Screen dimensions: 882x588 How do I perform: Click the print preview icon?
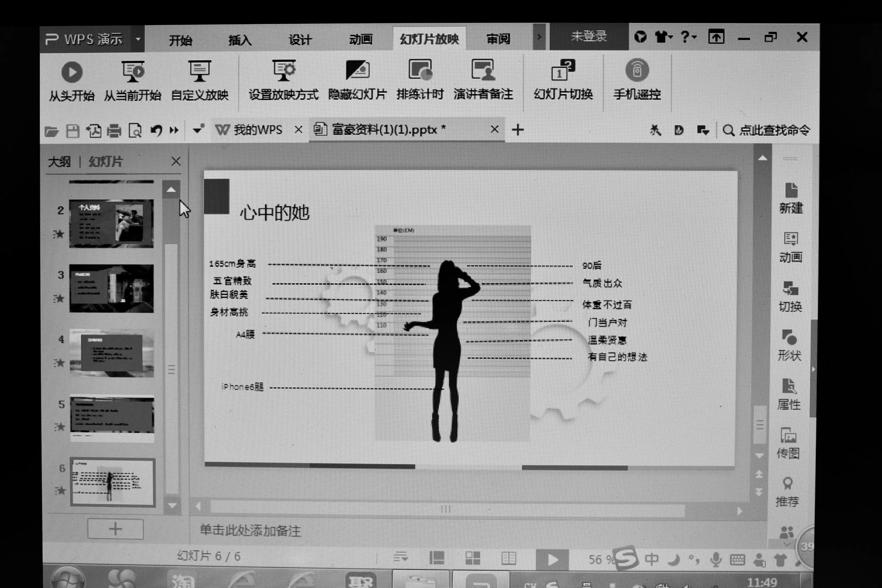point(135,131)
